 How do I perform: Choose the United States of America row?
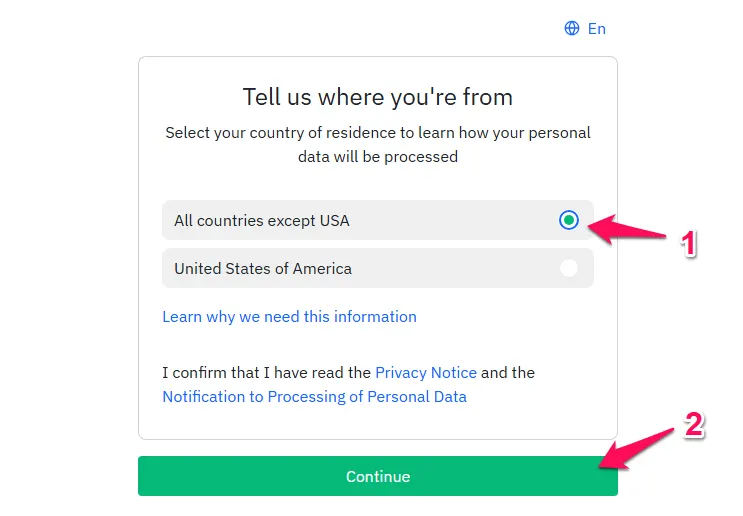pyautogui.click(x=378, y=268)
